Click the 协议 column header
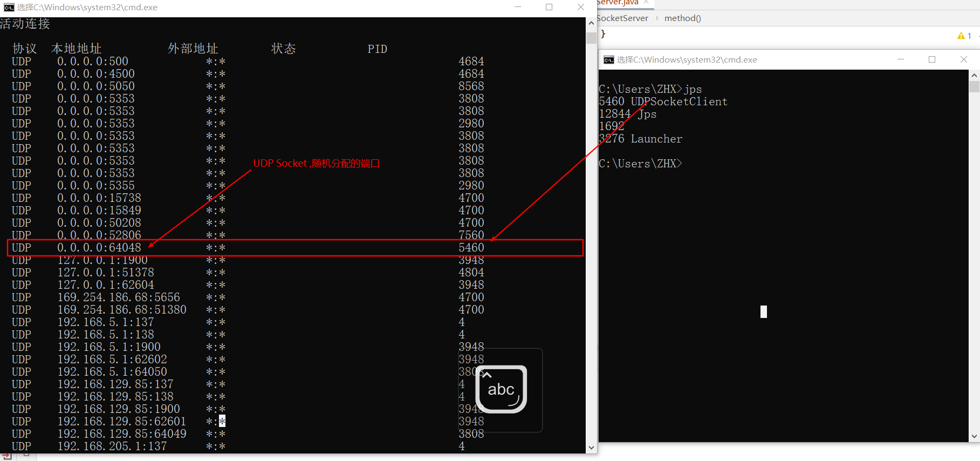980x461 pixels. pyautogui.click(x=25, y=49)
